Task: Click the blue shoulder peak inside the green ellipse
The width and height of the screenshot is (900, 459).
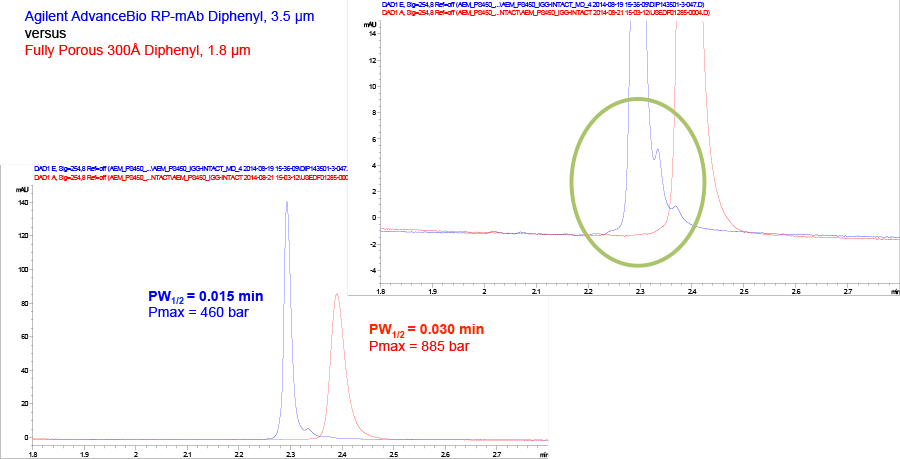Action: pos(657,152)
